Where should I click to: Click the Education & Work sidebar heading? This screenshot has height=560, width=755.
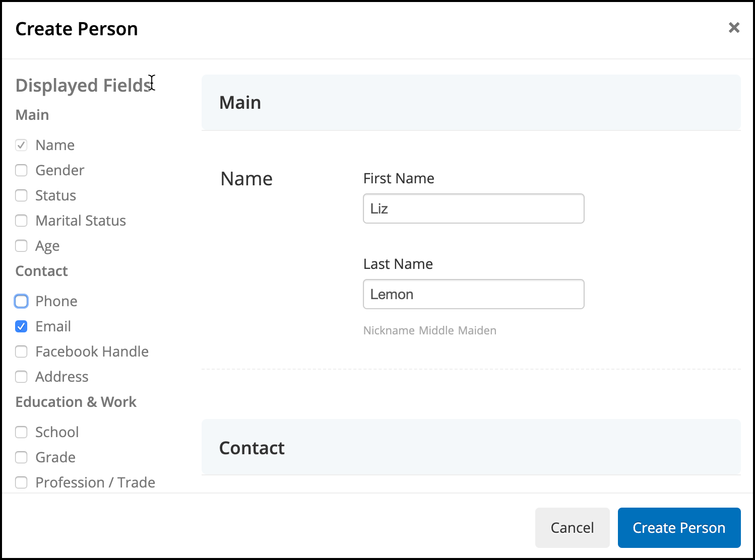(76, 402)
